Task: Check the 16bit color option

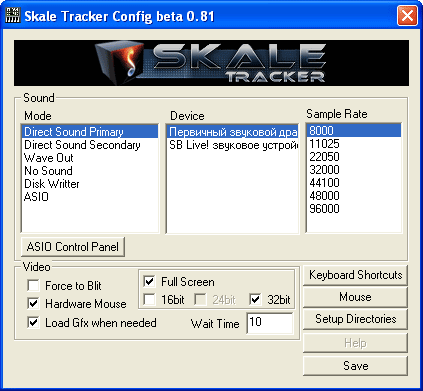Action: click(149, 300)
